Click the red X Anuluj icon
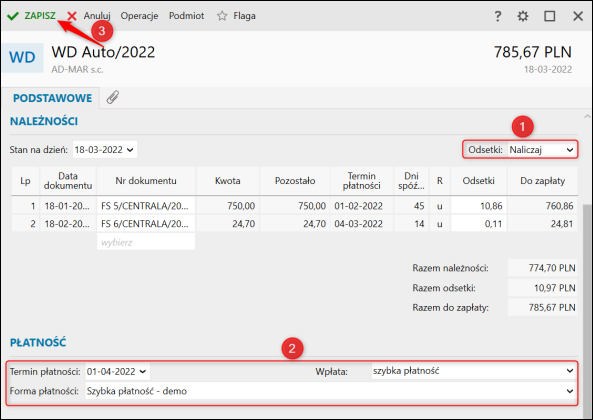Image resolution: width=593 pixels, height=420 pixels. tap(72, 16)
